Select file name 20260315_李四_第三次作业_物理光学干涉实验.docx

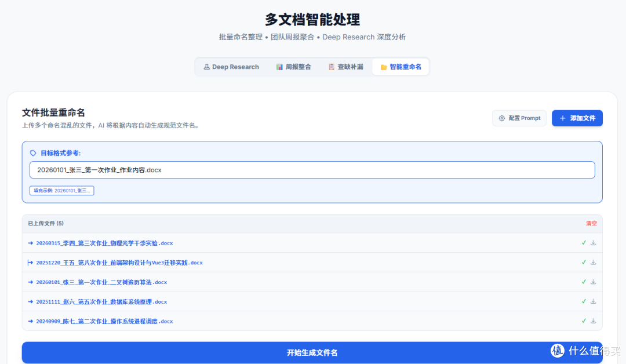(x=104, y=243)
